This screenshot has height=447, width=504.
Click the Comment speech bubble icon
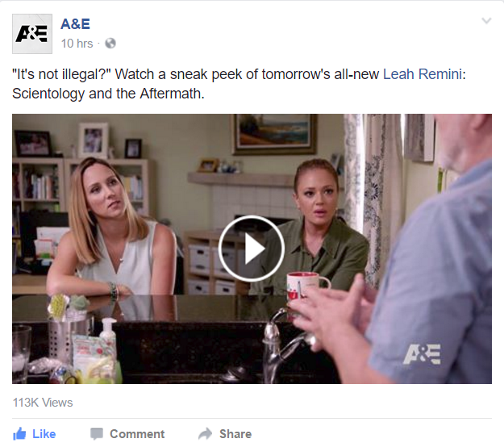tap(97, 434)
